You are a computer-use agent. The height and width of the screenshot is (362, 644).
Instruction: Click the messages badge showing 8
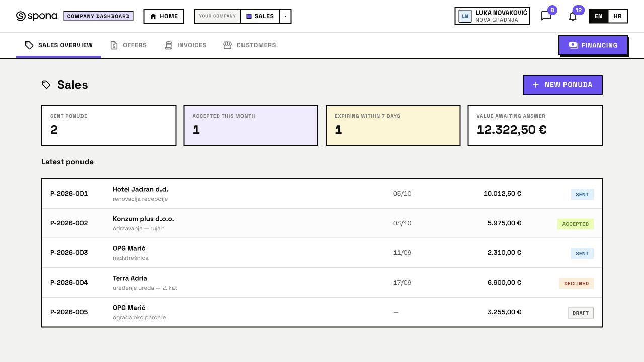click(x=552, y=10)
